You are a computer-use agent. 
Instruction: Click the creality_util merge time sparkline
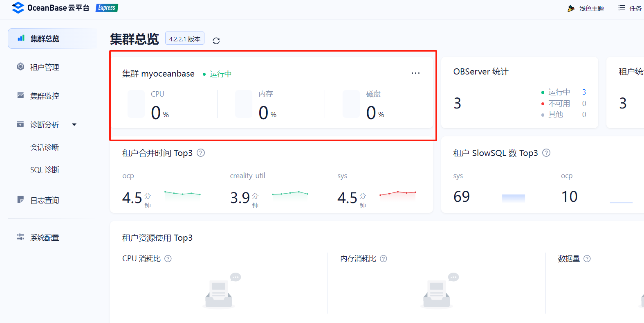tap(290, 195)
